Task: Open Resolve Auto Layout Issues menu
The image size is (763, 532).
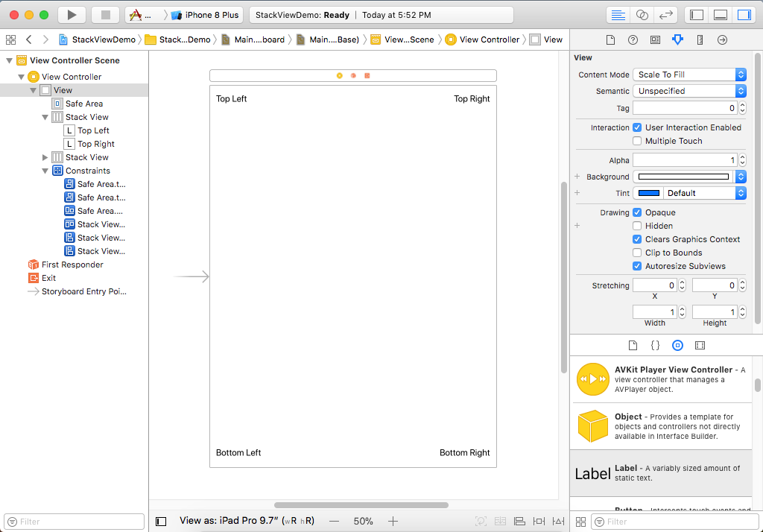Action: point(558,522)
